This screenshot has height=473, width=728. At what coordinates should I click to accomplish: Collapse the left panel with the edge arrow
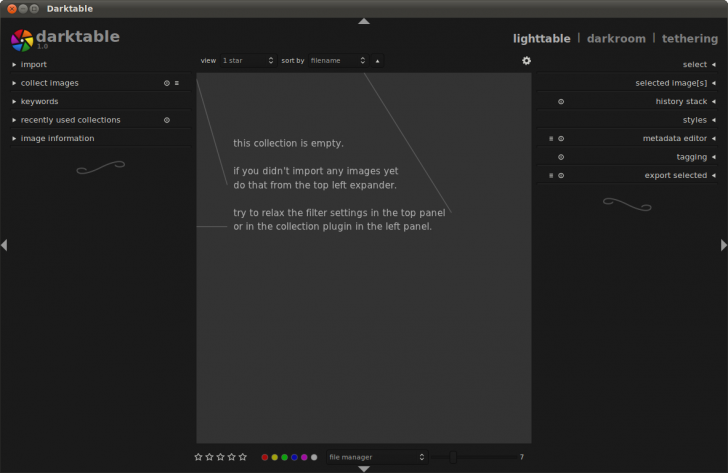click(4, 245)
